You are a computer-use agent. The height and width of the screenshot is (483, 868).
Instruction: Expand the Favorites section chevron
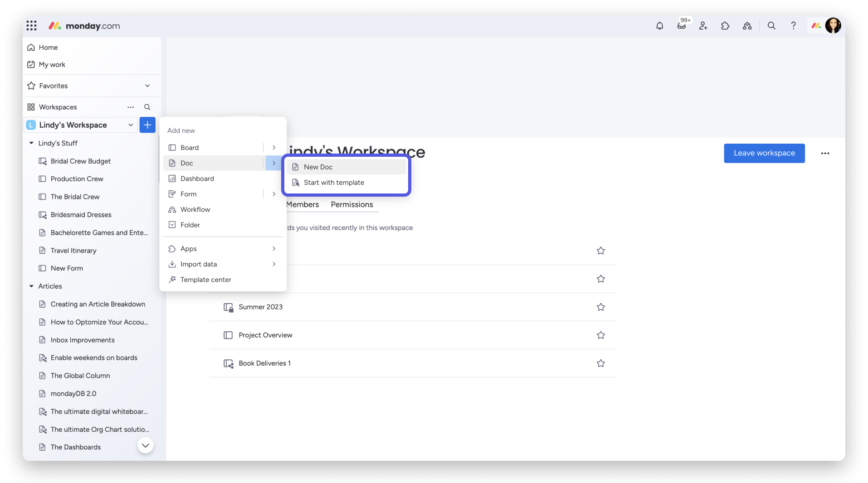coord(147,86)
